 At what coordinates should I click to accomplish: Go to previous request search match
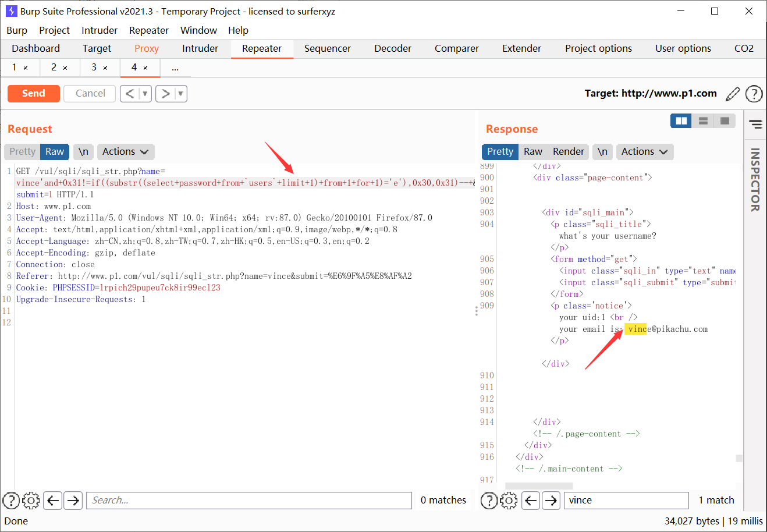[x=53, y=500]
